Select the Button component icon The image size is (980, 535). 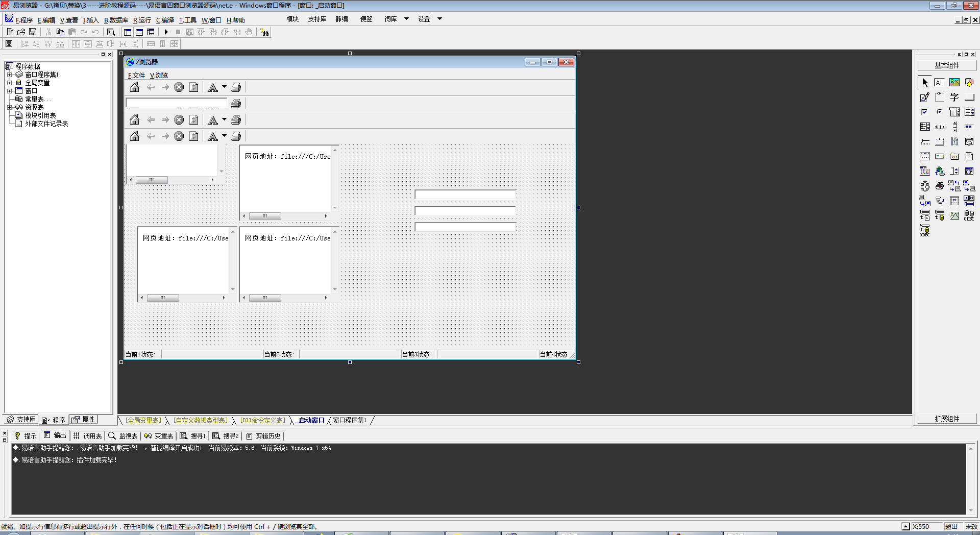coord(969,97)
